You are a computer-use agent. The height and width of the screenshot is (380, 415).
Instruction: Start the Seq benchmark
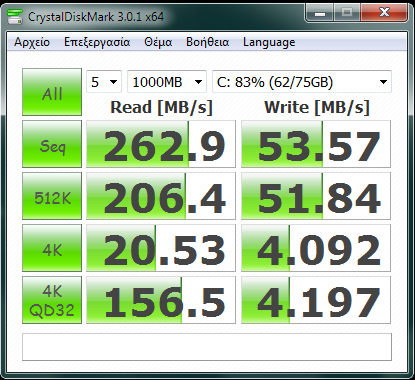tap(52, 144)
